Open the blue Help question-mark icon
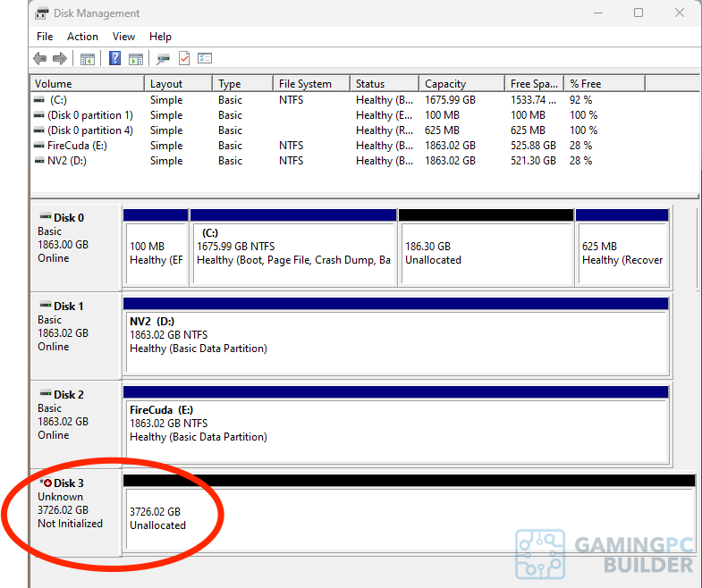This screenshot has width=702, height=588. pyautogui.click(x=115, y=58)
